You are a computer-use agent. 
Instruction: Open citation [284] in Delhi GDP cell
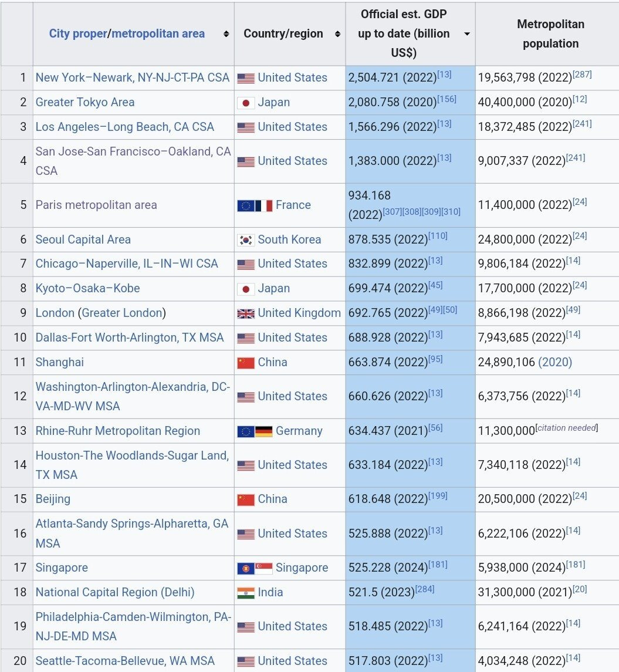click(425, 589)
